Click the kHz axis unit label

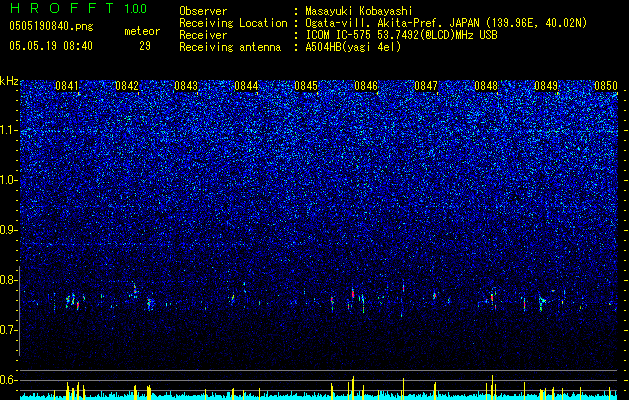[x=9, y=81]
